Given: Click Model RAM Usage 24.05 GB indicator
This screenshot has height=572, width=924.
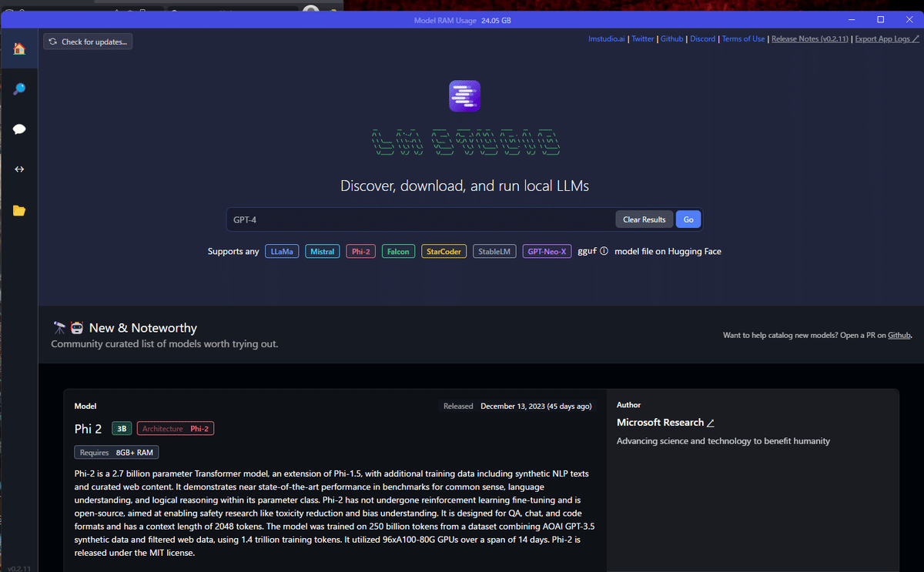Looking at the screenshot, I should pyautogui.click(x=462, y=20).
